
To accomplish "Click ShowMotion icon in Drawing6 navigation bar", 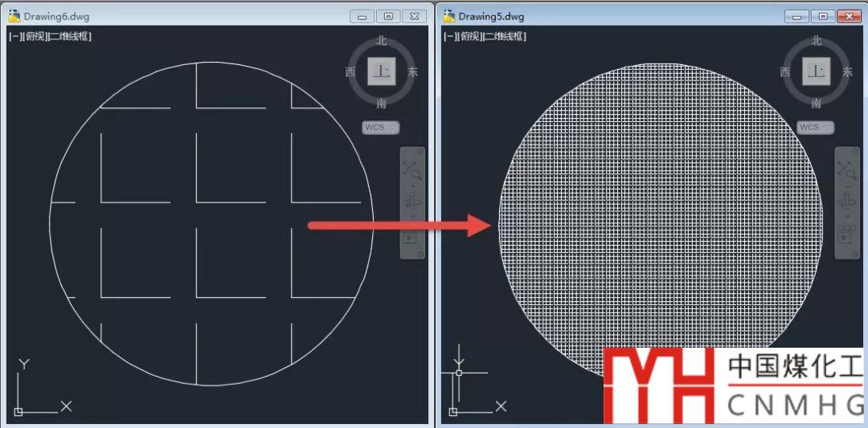I will point(410,237).
